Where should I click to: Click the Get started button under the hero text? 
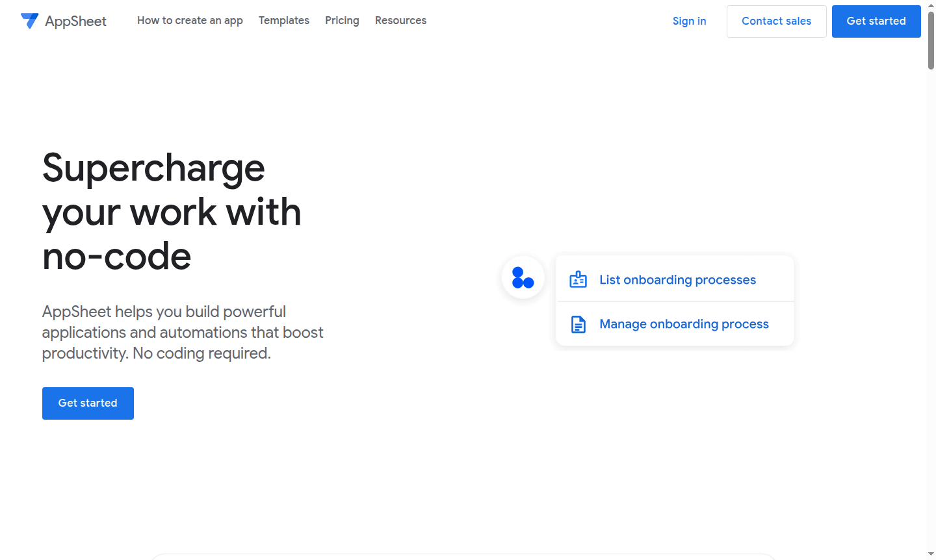(88, 403)
